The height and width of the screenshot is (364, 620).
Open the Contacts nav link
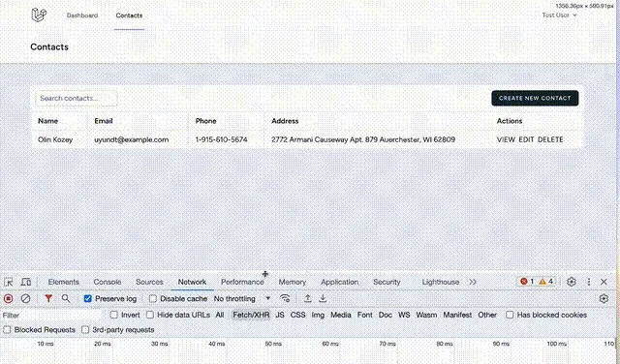[129, 15]
